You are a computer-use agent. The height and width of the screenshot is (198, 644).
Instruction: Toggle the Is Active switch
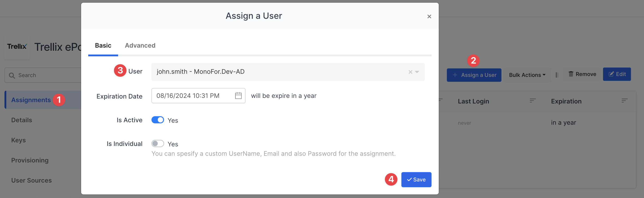pyautogui.click(x=158, y=120)
